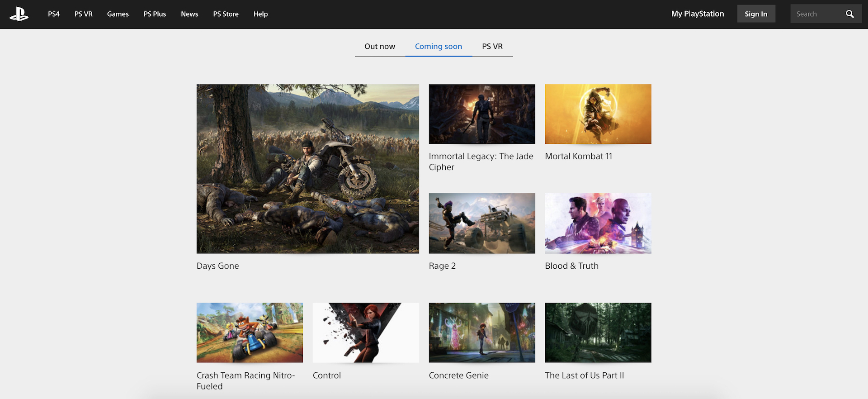This screenshot has width=868, height=399.
Task: Open the Mortal Kombat 11 thumbnail
Action: [x=598, y=114]
